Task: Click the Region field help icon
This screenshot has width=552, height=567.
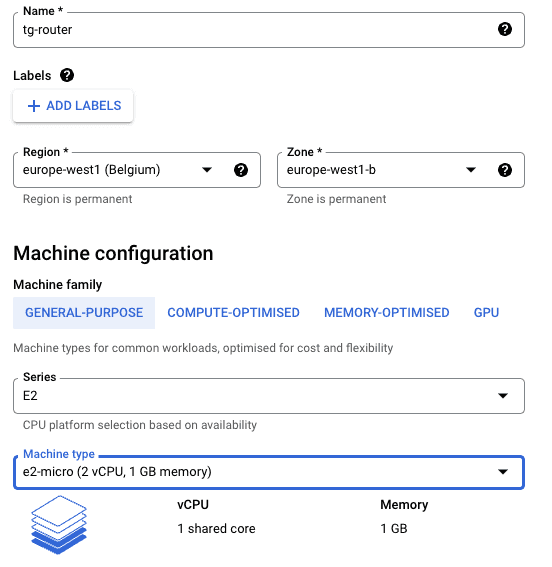Action: (x=241, y=170)
